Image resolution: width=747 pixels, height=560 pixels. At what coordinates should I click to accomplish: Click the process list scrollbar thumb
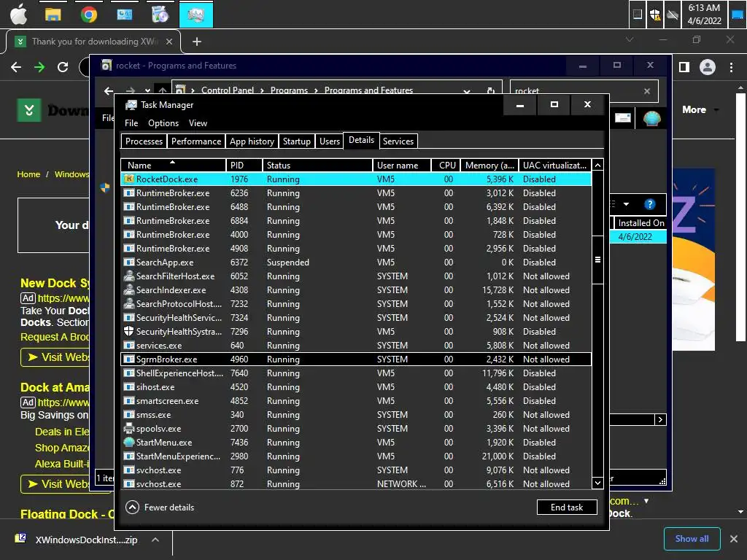(x=597, y=260)
